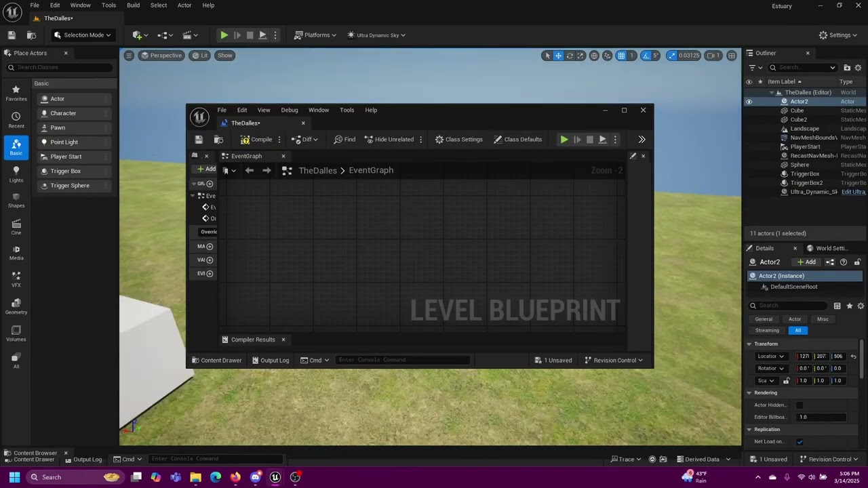Toggle scale snapping in the viewport toolbar
The width and height of the screenshot is (868, 488).
point(671,56)
